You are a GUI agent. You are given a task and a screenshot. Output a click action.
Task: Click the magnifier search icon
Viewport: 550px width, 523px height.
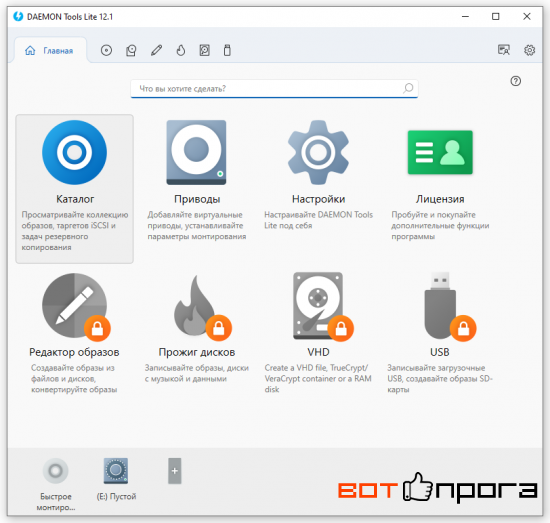pyautogui.click(x=408, y=88)
